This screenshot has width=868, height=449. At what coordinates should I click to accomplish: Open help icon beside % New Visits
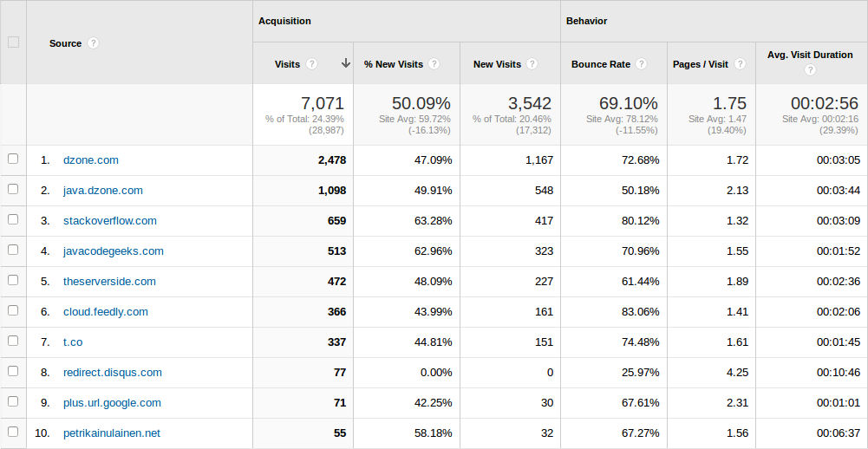434,64
